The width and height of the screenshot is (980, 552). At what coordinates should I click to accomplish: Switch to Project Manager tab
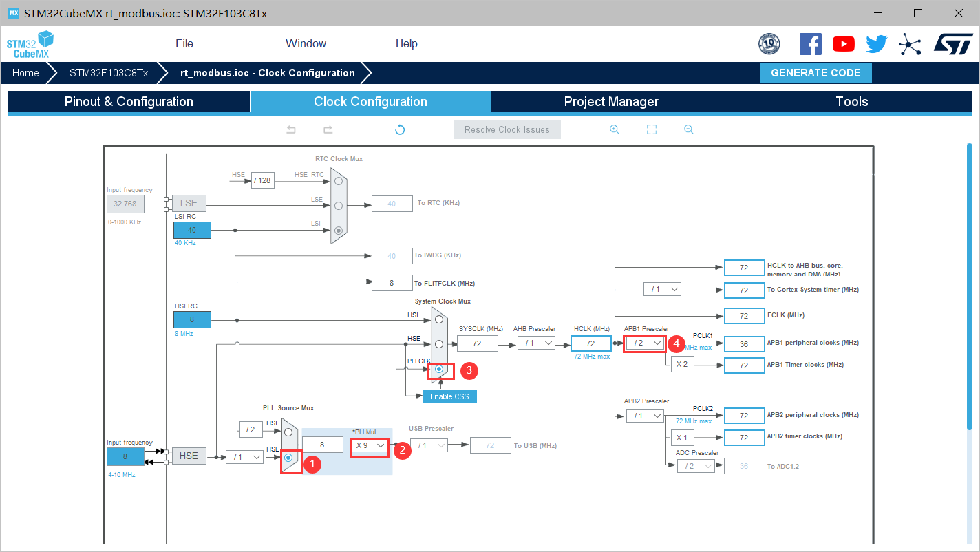[x=611, y=101]
